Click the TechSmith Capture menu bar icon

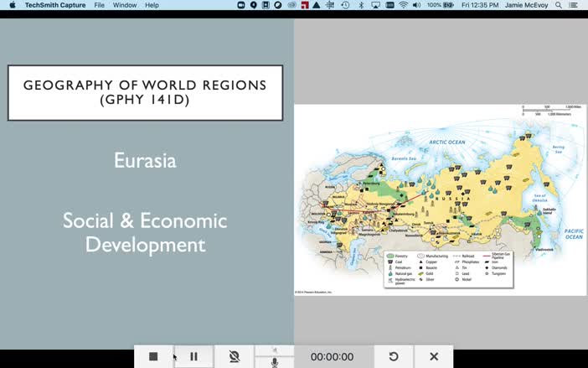(254, 5)
